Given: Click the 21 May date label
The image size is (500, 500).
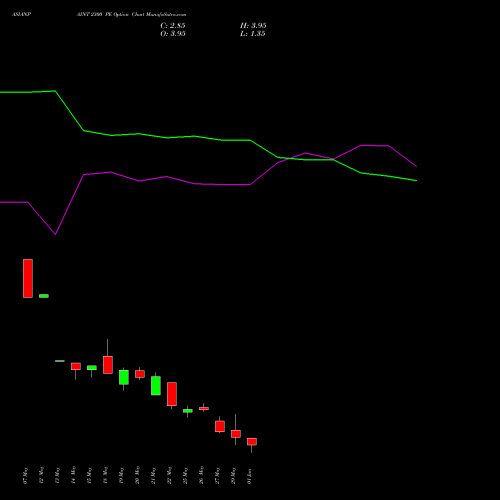Looking at the screenshot, I should click(x=153, y=476).
